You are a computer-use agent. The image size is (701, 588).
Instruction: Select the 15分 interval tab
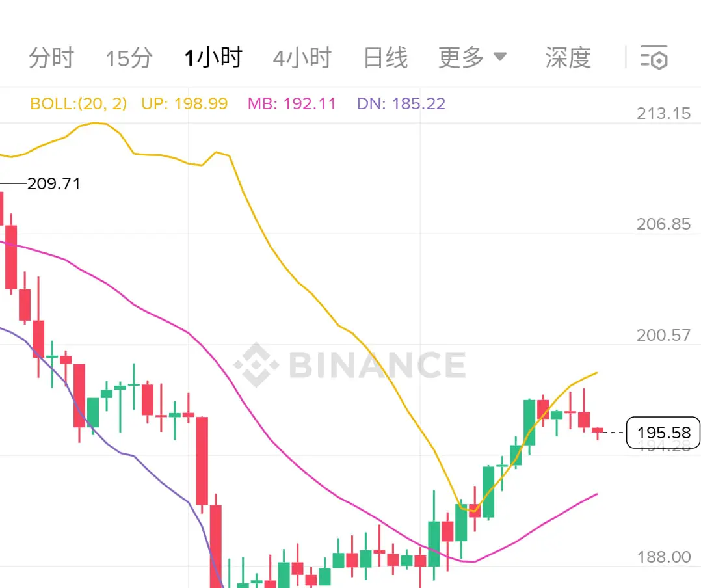click(129, 58)
